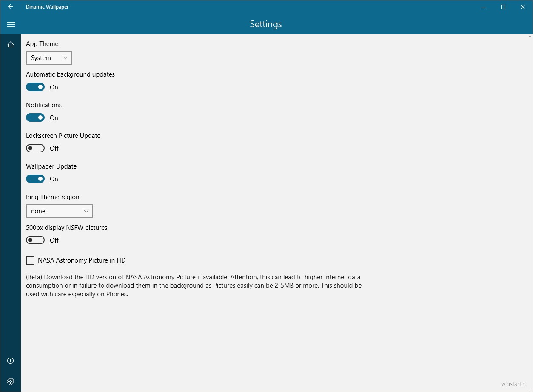
Task: Click the Lockscreen Picture Update label
Action: tap(63, 136)
